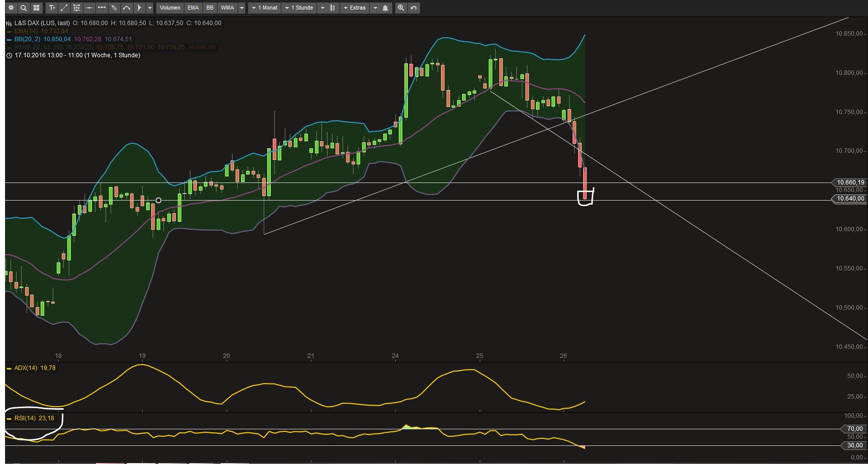Select the search magnifier tool
868x464 pixels.
23,8
